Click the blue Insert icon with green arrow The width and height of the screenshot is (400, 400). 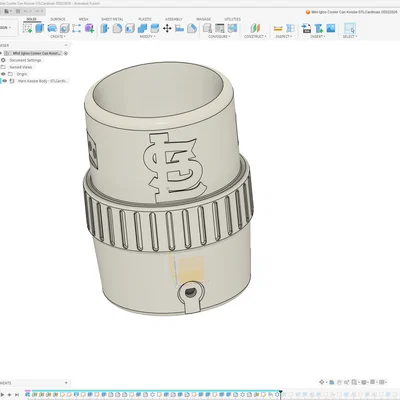(x=318, y=28)
